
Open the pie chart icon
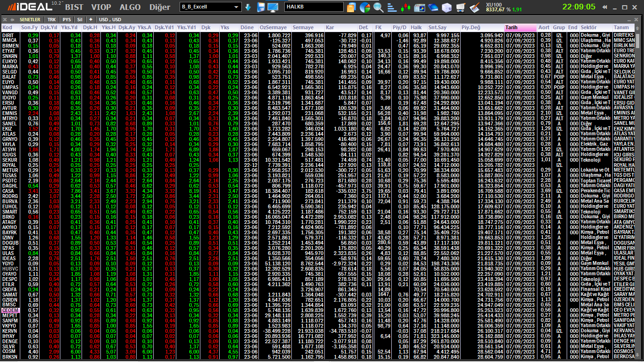click(x=365, y=8)
